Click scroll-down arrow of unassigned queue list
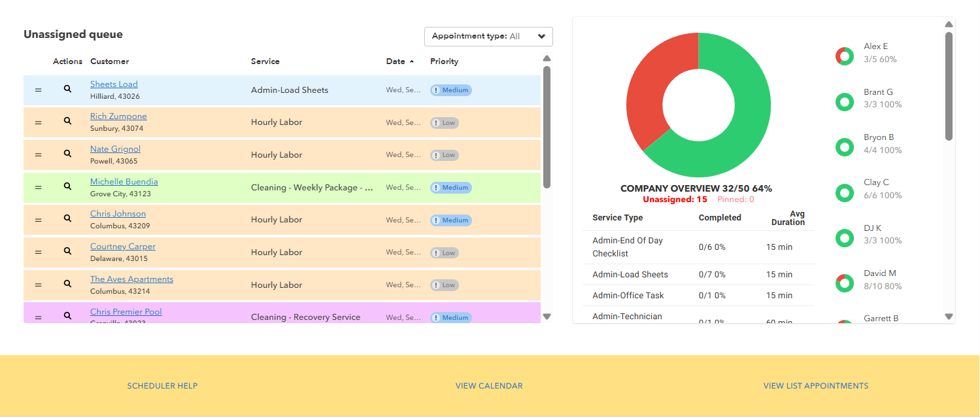The width and height of the screenshot is (980, 418). (x=547, y=317)
